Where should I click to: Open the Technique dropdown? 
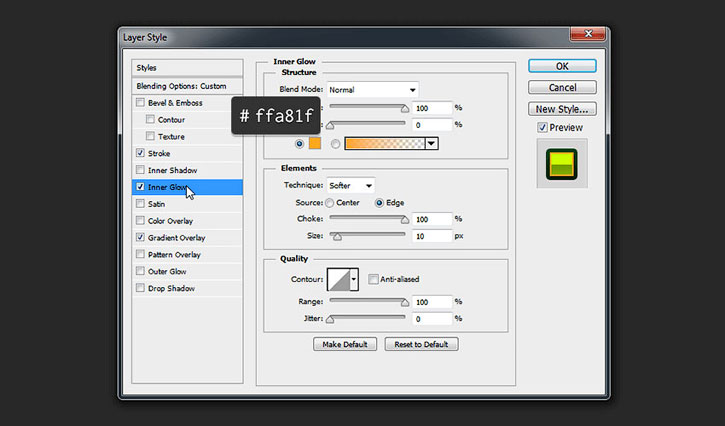(x=350, y=185)
